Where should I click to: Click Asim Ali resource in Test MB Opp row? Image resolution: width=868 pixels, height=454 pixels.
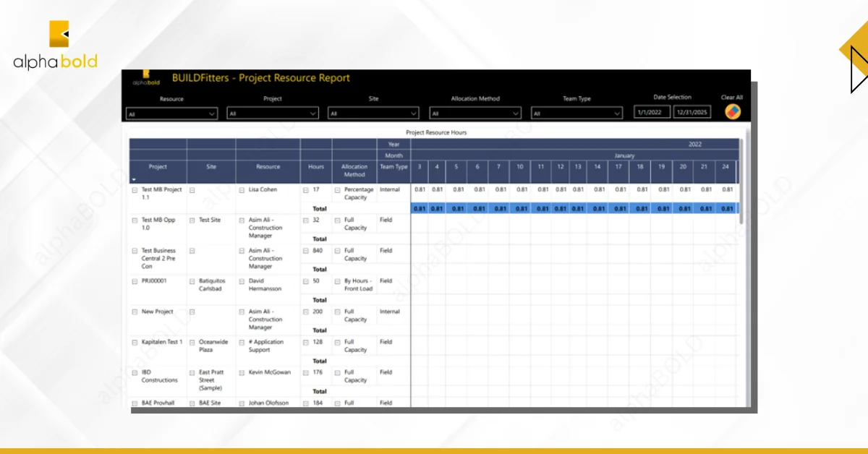coord(265,228)
